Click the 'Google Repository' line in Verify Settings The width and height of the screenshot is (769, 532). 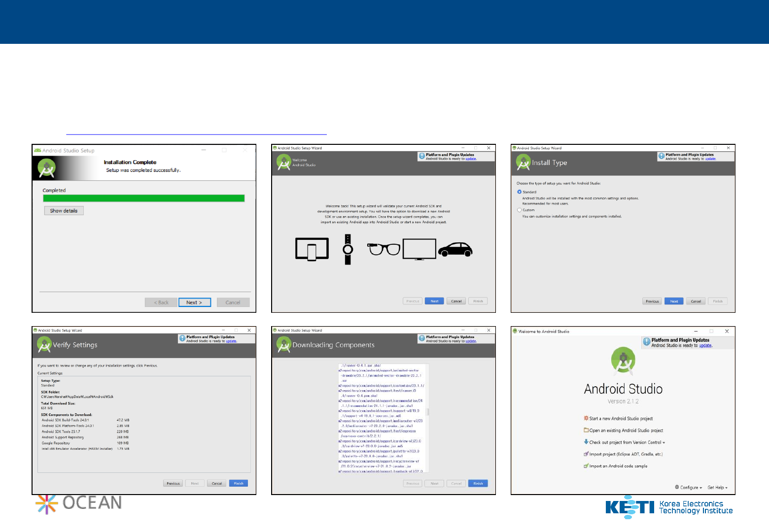coord(85,443)
